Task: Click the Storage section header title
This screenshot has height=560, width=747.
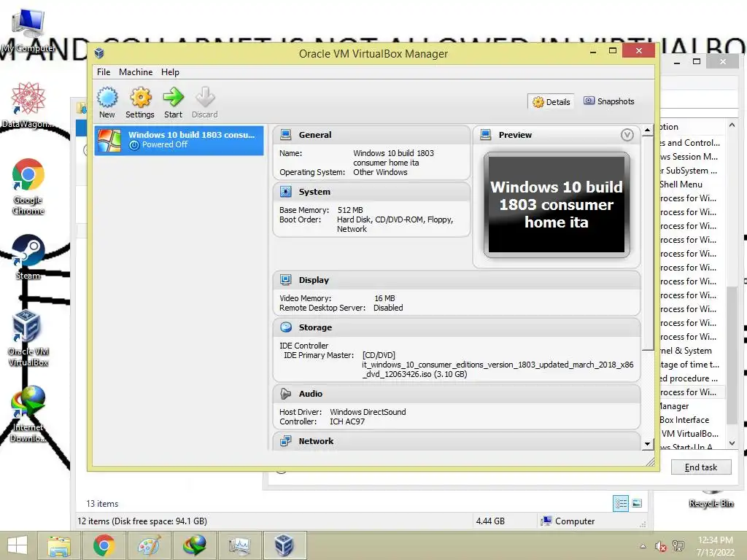Action: (x=315, y=327)
